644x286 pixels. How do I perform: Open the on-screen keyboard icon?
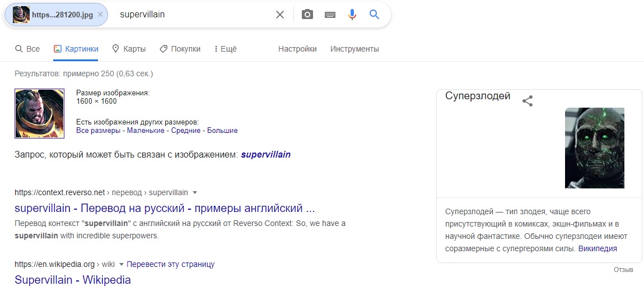click(330, 15)
